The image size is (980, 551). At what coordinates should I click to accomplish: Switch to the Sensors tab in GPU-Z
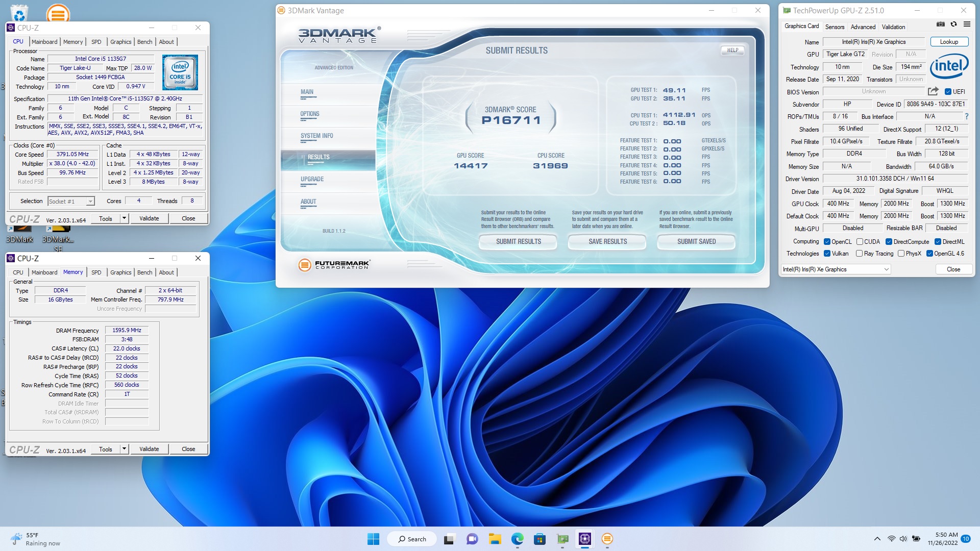point(835,27)
